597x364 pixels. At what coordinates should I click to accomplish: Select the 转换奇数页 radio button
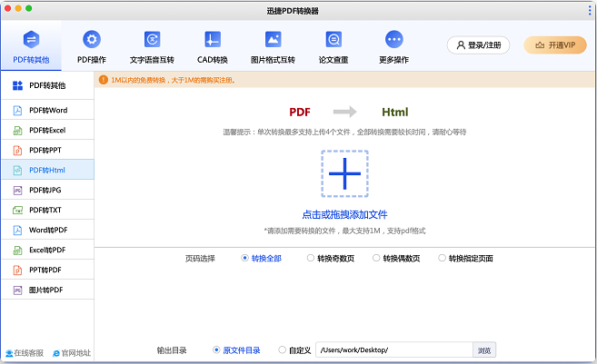(x=310, y=258)
